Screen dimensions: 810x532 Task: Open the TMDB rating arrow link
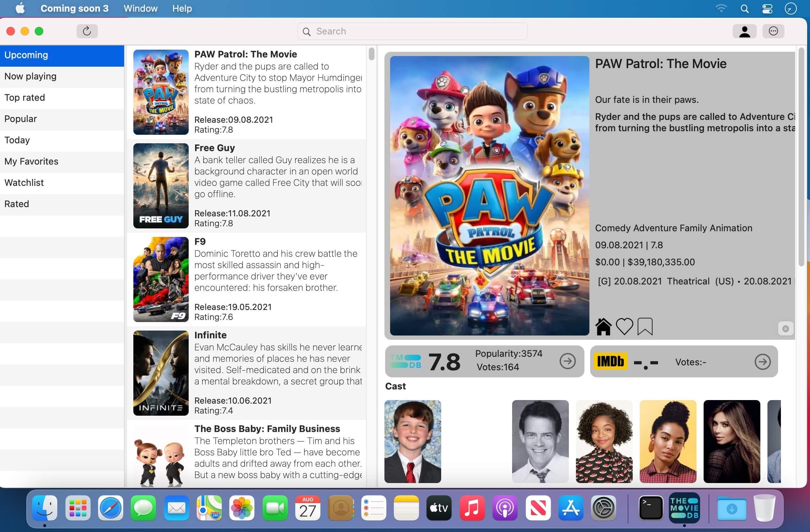(x=567, y=361)
